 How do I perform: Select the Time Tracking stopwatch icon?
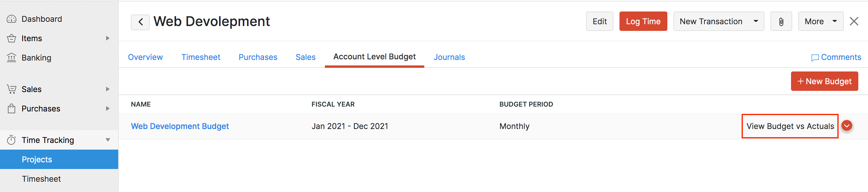[11, 140]
